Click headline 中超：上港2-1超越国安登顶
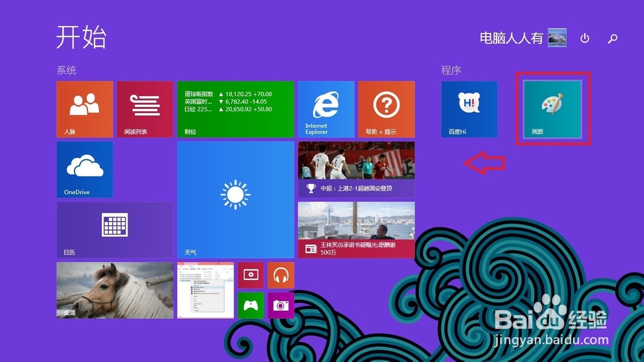This screenshot has height=362, width=644. tap(356, 188)
